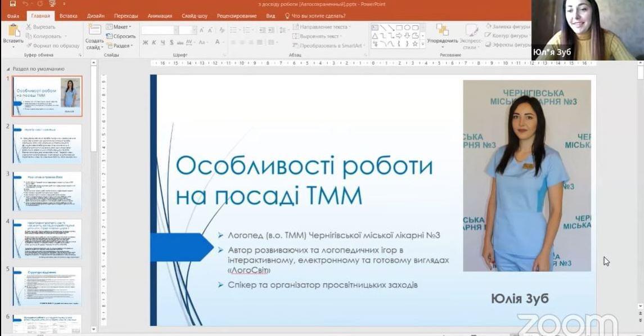Pick the rectangle shape in the shapes gallery
Image resolution: width=644 pixels, height=336 pixels.
tap(399, 28)
